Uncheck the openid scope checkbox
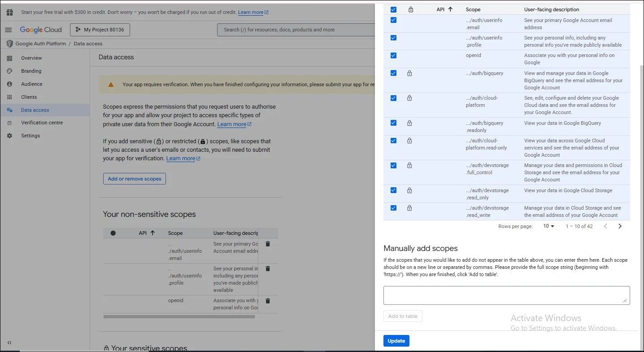The image size is (644, 352). [393, 55]
